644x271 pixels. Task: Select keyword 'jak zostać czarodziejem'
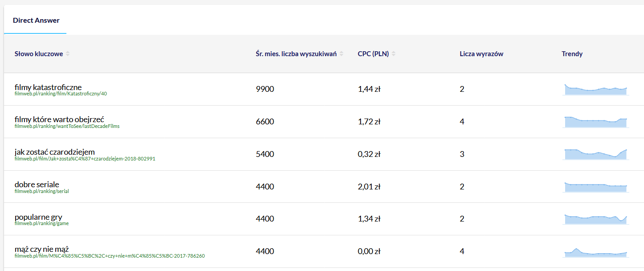(x=54, y=152)
